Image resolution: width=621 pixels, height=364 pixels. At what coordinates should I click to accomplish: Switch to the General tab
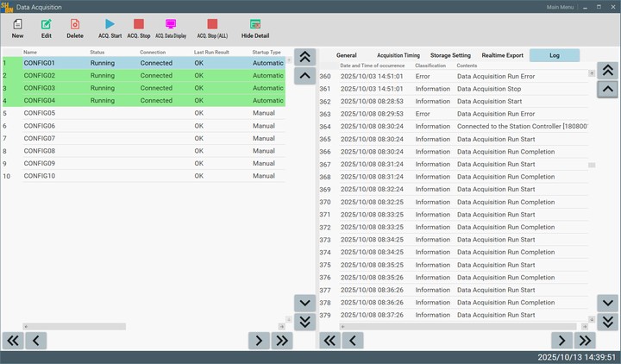point(346,55)
